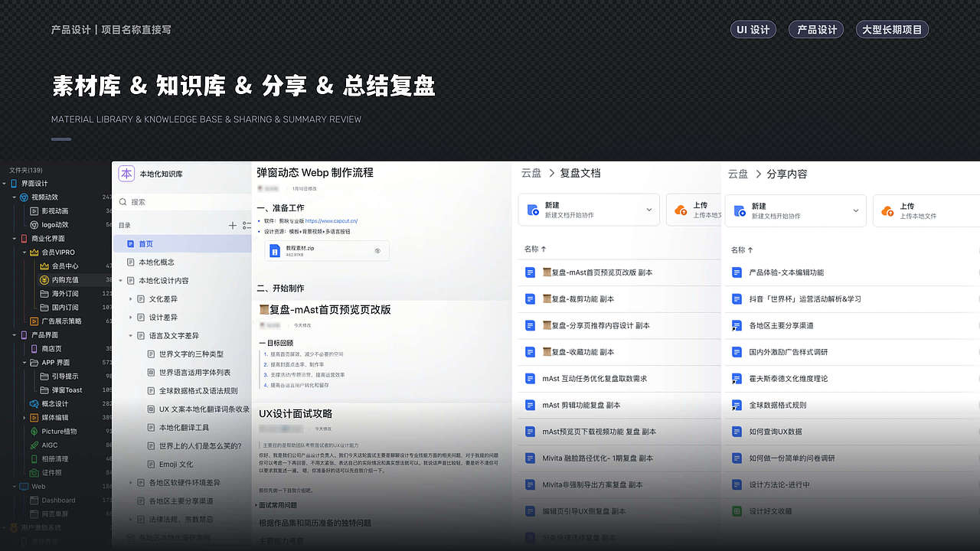This screenshot has height=551, width=980.
Task: Click 云盘 breadcrumb in 复盘文档 panel
Action: click(x=531, y=174)
